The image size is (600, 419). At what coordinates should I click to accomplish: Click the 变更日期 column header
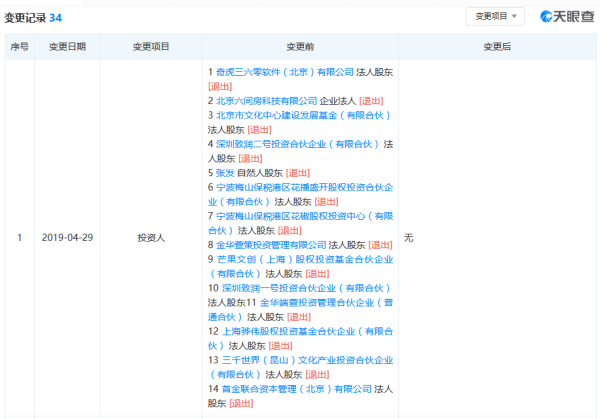coord(67,47)
